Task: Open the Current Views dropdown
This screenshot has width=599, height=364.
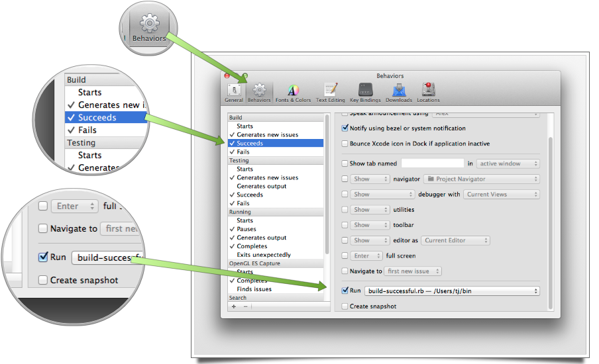Action: point(502,194)
